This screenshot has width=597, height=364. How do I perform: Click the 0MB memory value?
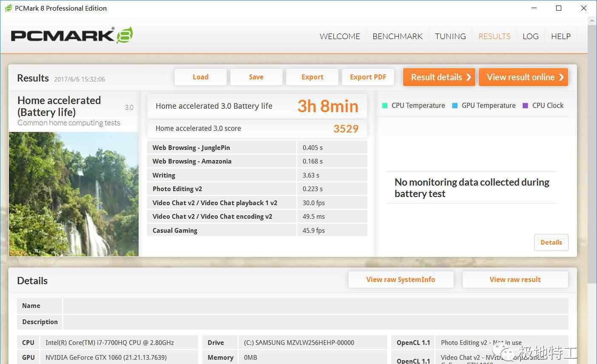click(x=250, y=358)
